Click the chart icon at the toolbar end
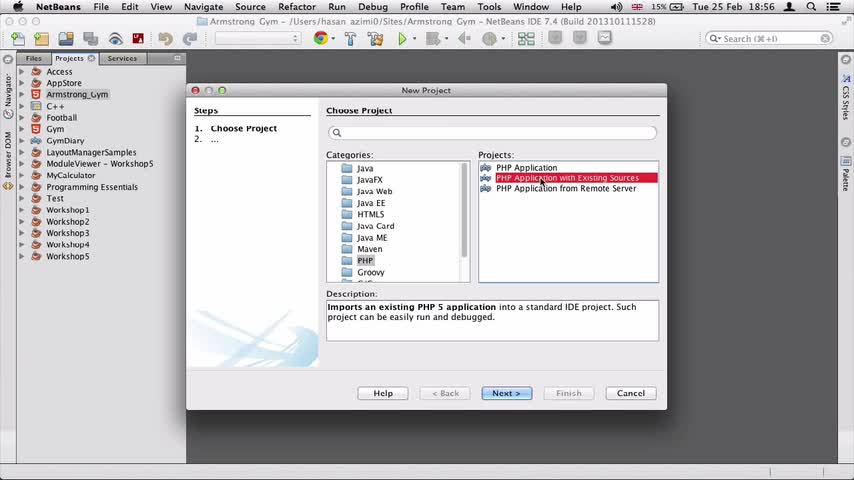Screen dimensions: 854x480 pyautogui.click(x=605, y=38)
